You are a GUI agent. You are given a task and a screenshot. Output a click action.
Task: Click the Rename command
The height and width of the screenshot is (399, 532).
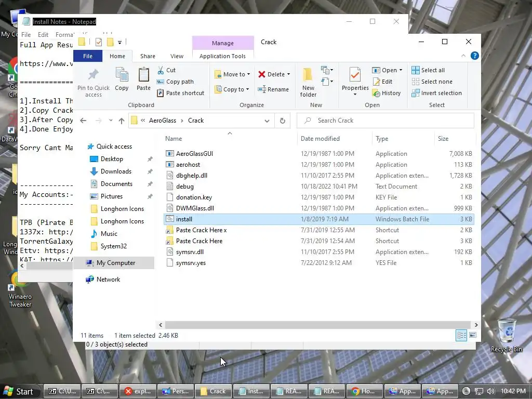point(273,89)
